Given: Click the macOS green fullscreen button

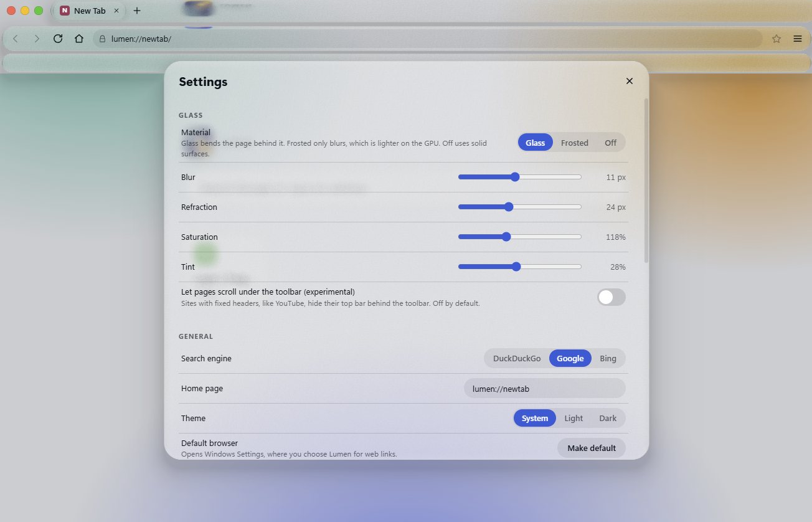Looking at the screenshot, I should coord(39,11).
